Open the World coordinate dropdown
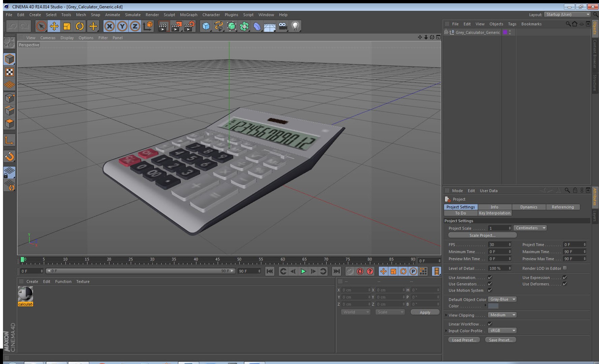 click(356, 312)
